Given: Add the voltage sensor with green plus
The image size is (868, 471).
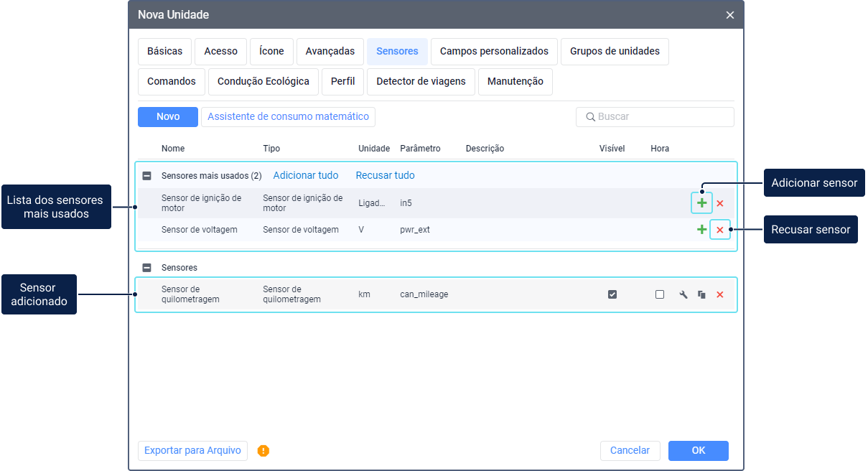Looking at the screenshot, I should [701, 230].
